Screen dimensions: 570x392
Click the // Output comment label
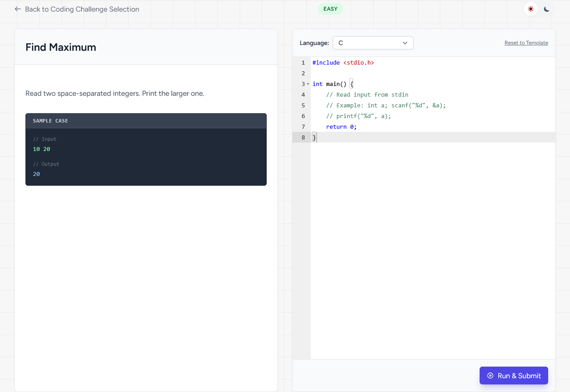tap(46, 164)
